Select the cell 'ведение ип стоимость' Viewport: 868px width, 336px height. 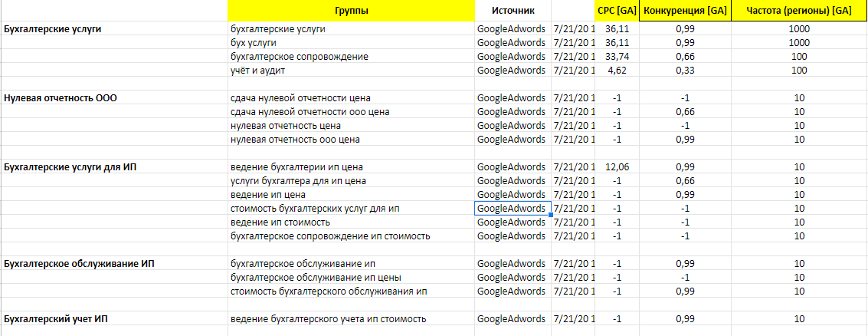click(x=351, y=222)
